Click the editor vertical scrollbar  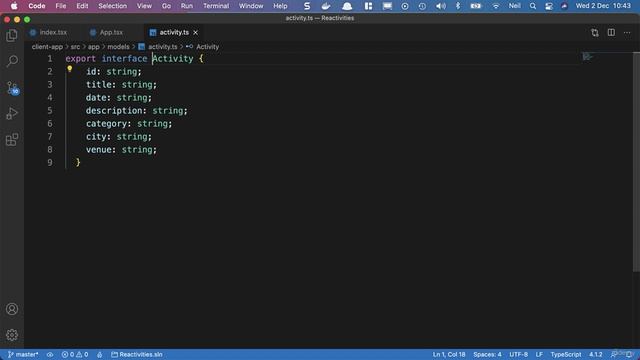(x=636, y=162)
